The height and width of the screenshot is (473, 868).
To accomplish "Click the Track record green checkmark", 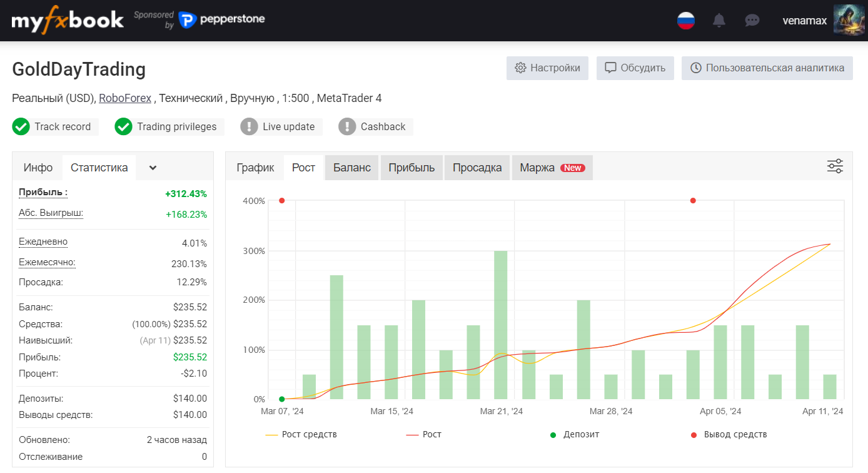I will click(x=21, y=126).
